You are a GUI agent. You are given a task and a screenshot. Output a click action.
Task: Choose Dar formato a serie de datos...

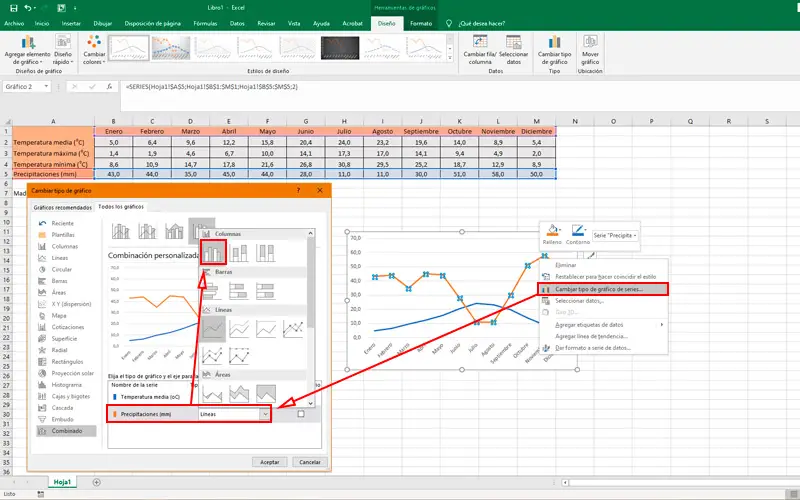coord(593,348)
